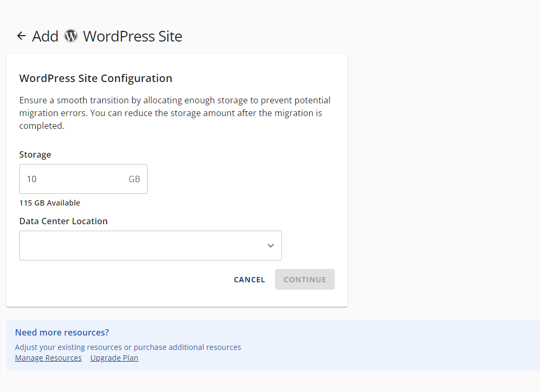Viewport: 540px width, 392px height.
Task: Click the WordPress icon beside 'Add'
Action: (71, 36)
